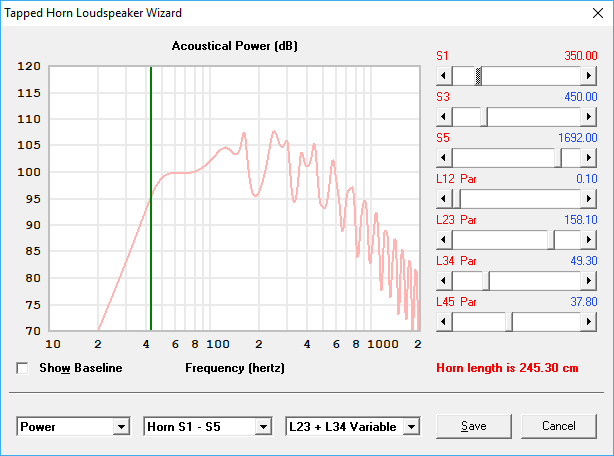Click the S3 value 450.00
Screen dimensions: 614x456
(x=581, y=97)
